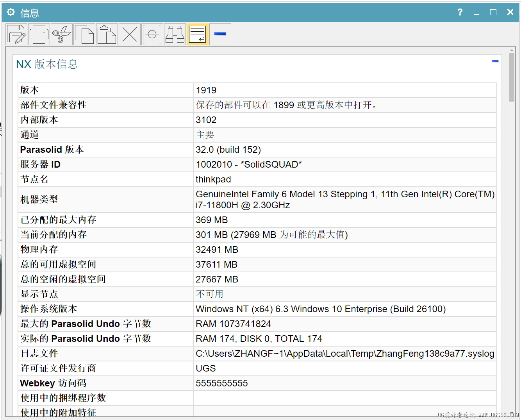Click the scrollbar up arrow
This screenshot has height=420, width=521.
coord(512,50)
